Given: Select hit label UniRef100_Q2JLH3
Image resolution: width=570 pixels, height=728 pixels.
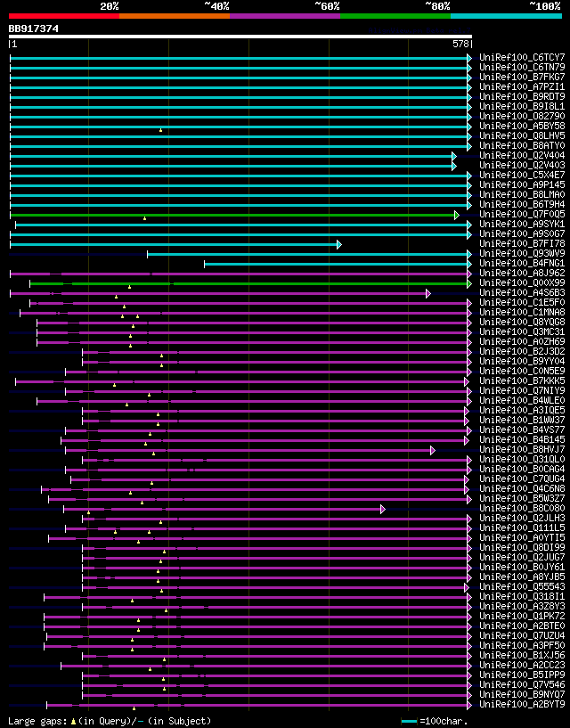Looking at the screenshot, I should pyautogui.click(x=522, y=518).
